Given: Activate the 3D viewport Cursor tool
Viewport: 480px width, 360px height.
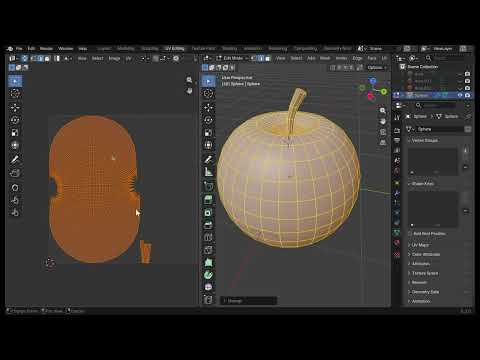Looking at the screenshot, I should [x=208, y=94].
